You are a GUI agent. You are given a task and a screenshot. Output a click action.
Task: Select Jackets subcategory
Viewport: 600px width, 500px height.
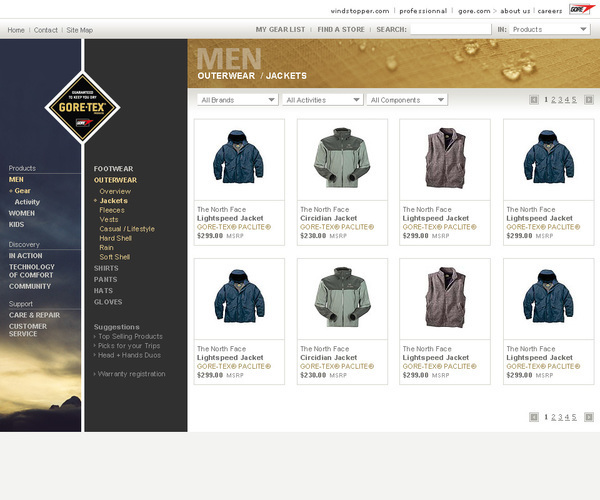114,201
